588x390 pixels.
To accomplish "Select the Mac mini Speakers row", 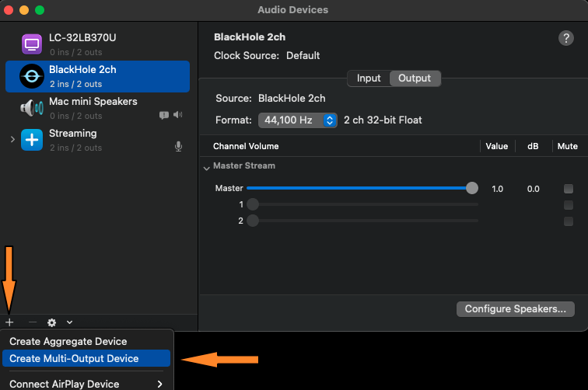I will point(97,108).
